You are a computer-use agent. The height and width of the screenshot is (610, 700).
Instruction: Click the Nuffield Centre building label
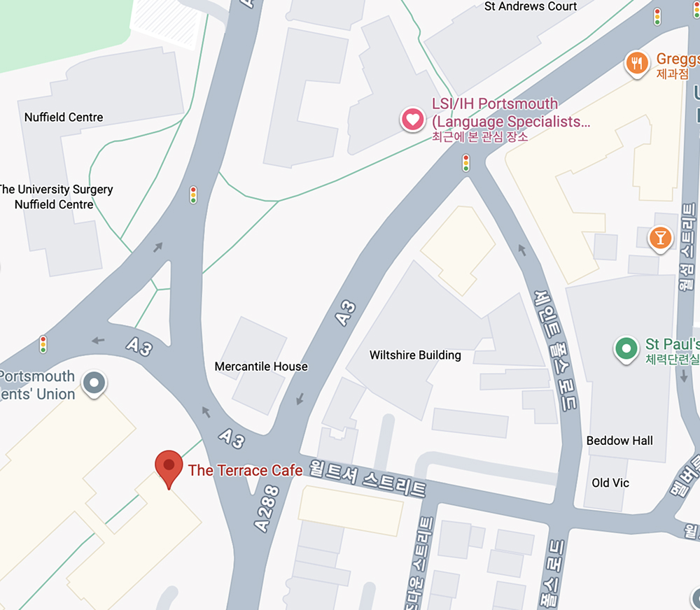(64, 118)
